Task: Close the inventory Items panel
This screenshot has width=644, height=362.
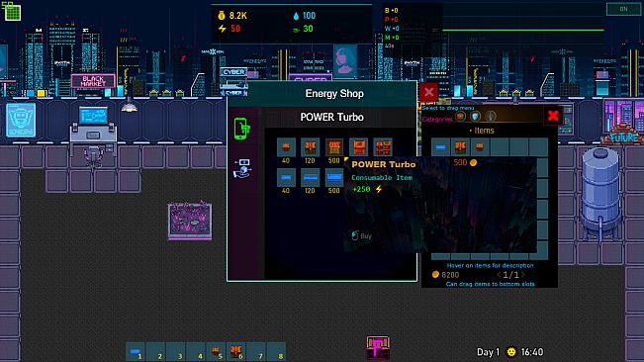Action: tap(553, 116)
